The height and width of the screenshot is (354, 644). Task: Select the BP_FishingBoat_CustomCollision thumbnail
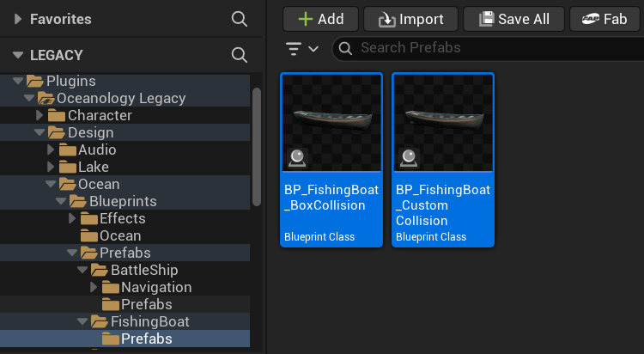[x=443, y=123]
